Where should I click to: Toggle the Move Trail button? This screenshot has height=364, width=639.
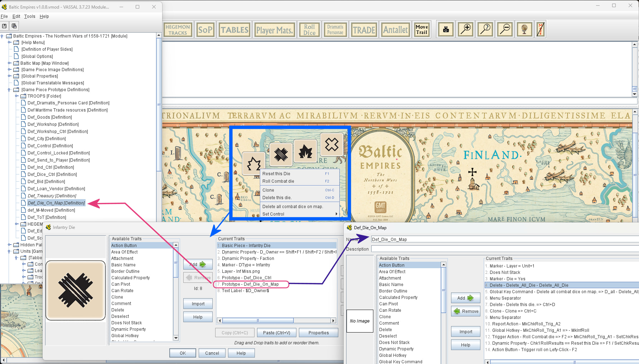coord(422,30)
